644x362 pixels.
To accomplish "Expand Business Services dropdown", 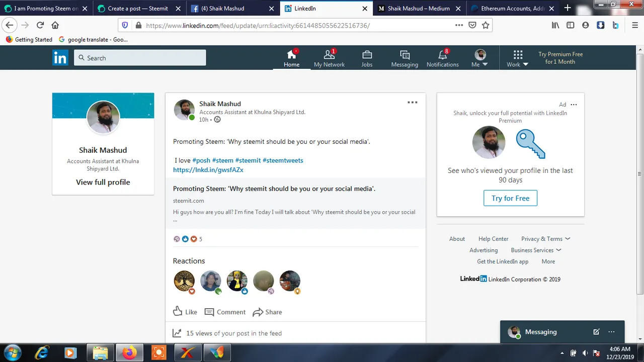I will (x=536, y=250).
